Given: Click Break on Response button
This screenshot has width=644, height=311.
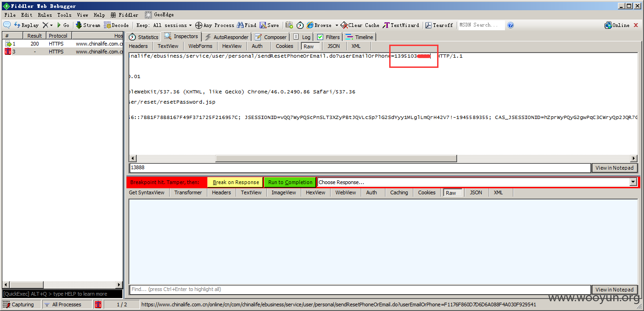Looking at the screenshot, I should pos(235,182).
